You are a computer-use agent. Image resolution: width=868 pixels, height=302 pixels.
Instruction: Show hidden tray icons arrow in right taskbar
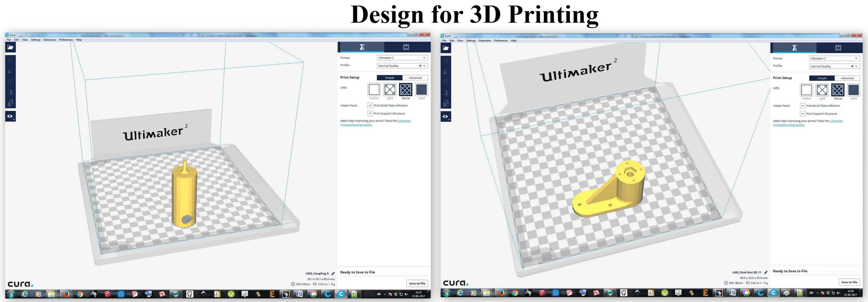[817, 293]
